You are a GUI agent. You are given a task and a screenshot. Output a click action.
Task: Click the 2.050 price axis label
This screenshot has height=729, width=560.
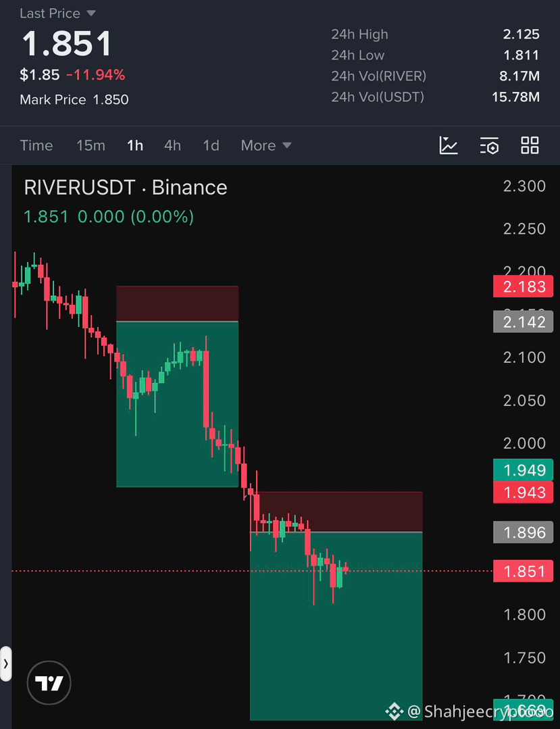(x=524, y=400)
